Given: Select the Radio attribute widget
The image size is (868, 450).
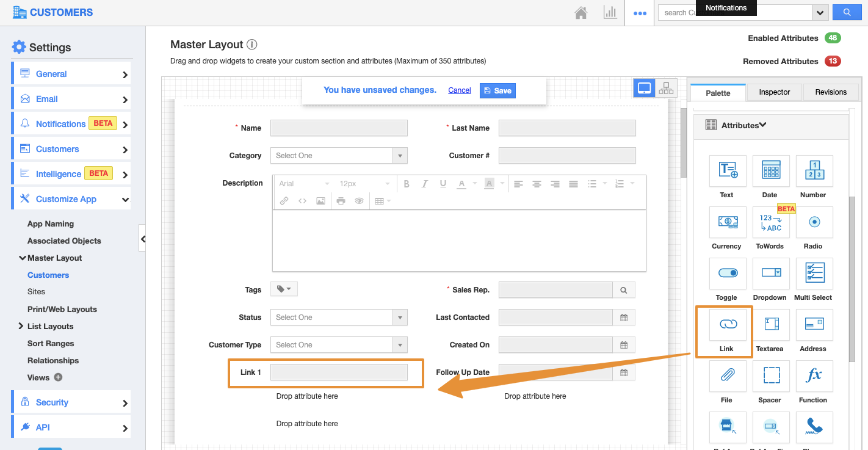Looking at the screenshot, I should coord(814,222).
